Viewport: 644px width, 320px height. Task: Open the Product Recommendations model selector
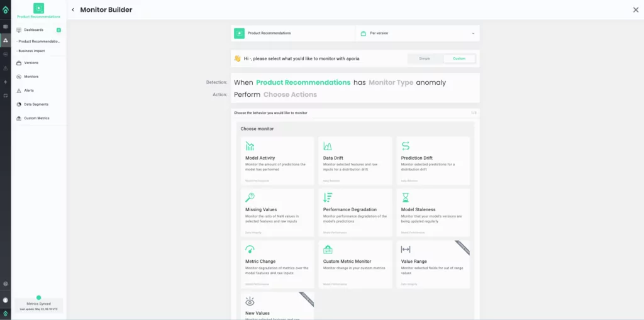[293, 33]
